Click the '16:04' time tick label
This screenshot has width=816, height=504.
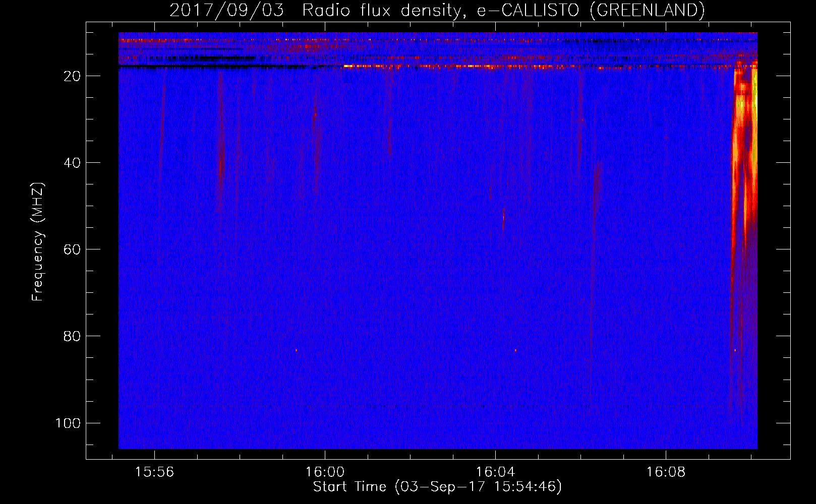495,472
